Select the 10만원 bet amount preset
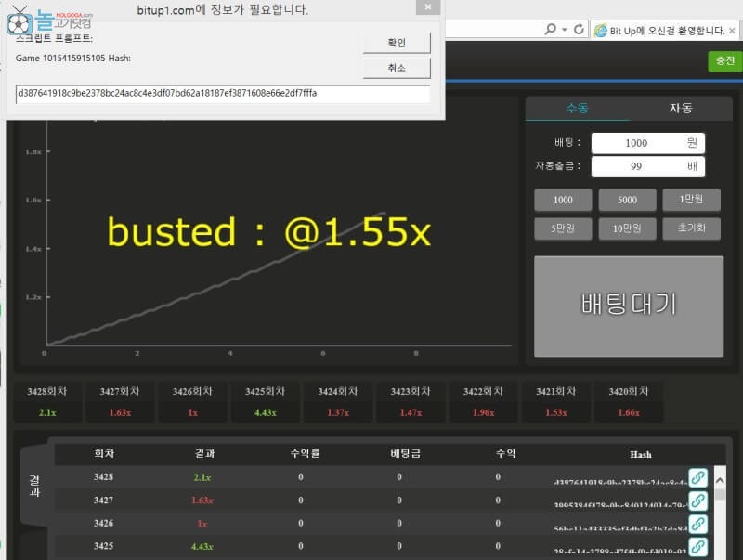 (627, 229)
